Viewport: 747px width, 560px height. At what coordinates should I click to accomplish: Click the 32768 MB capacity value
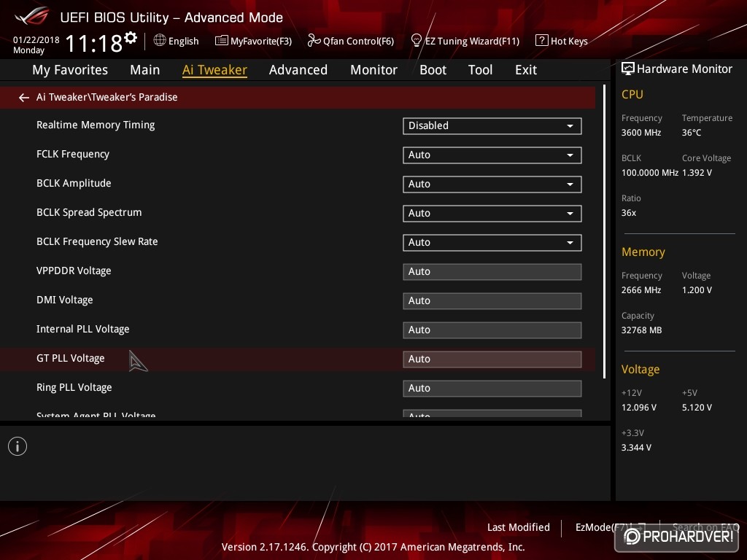click(642, 330)
